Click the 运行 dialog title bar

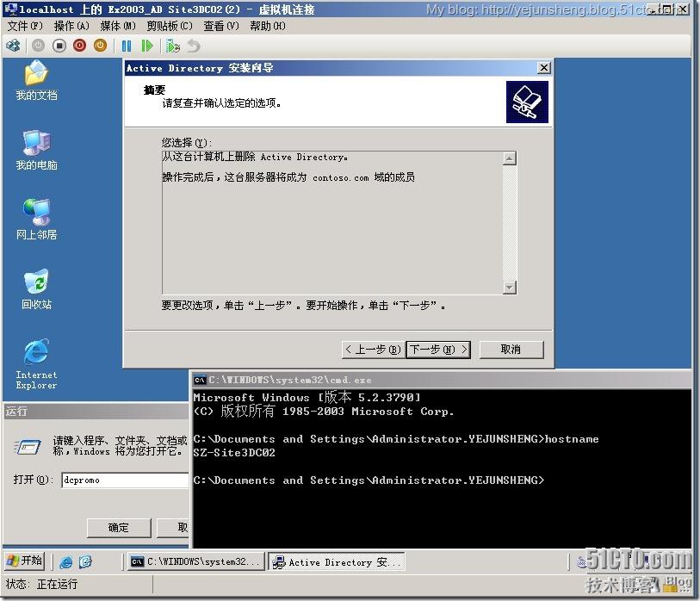(x=96, y=412)
